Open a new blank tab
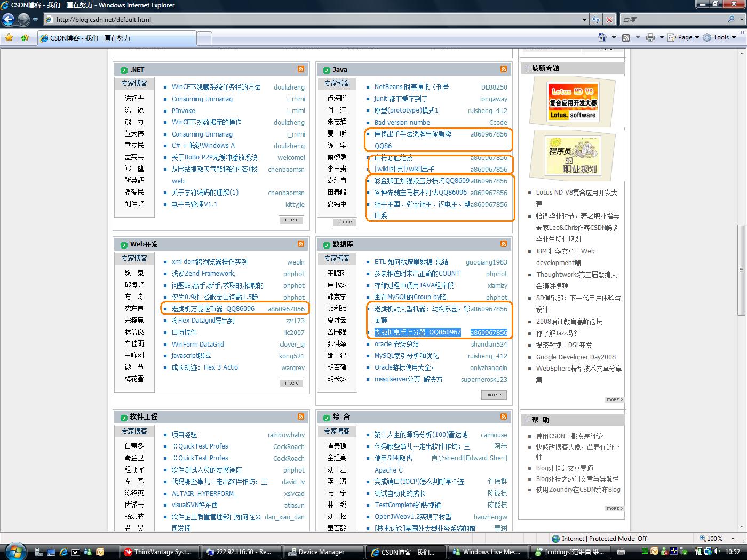The image size is (747, 560). [x=204, y=38]
